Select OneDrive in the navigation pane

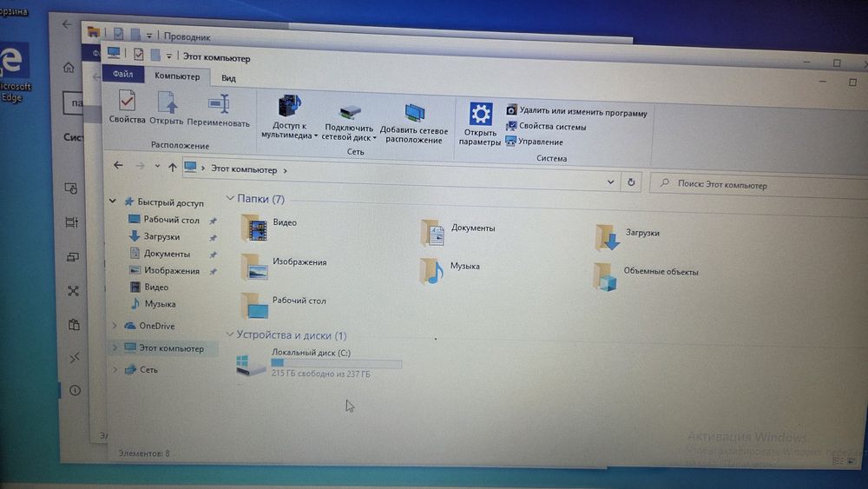[x=156, y=326]
